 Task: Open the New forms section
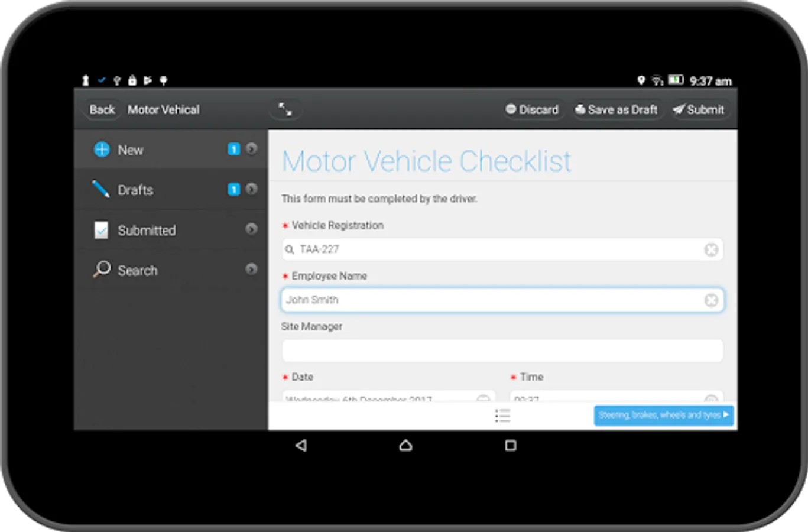[171, 150]
